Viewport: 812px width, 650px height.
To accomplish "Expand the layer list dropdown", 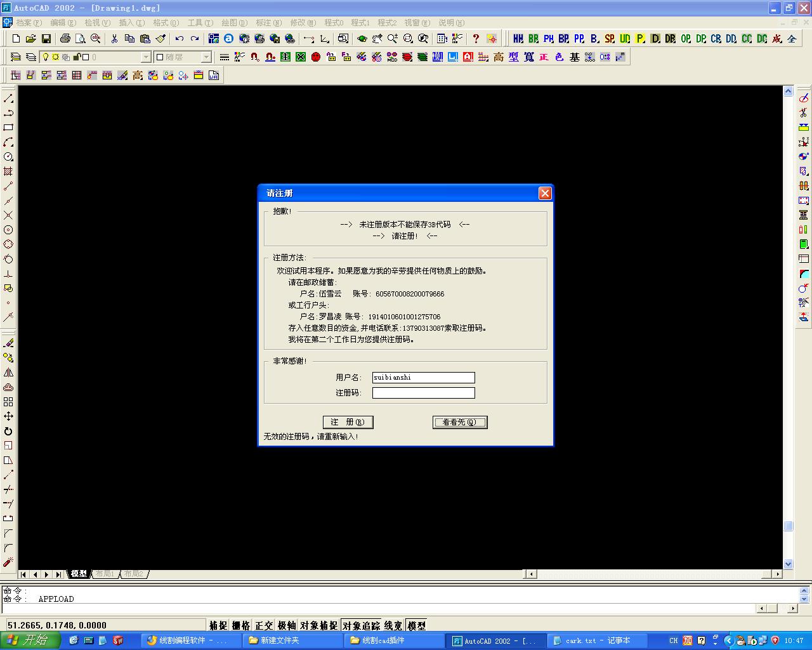I will pyautogui.click(x=146, y=57).
